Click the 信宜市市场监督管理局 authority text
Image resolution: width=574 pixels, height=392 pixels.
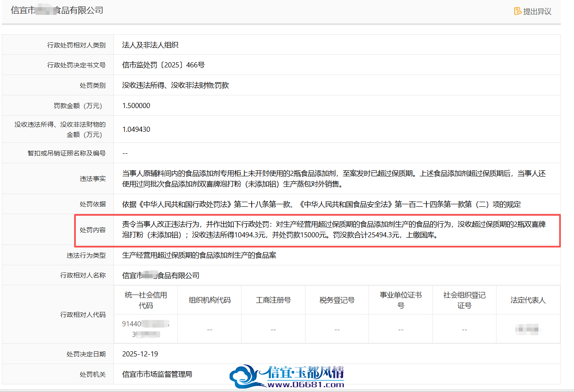coord(157,374)
